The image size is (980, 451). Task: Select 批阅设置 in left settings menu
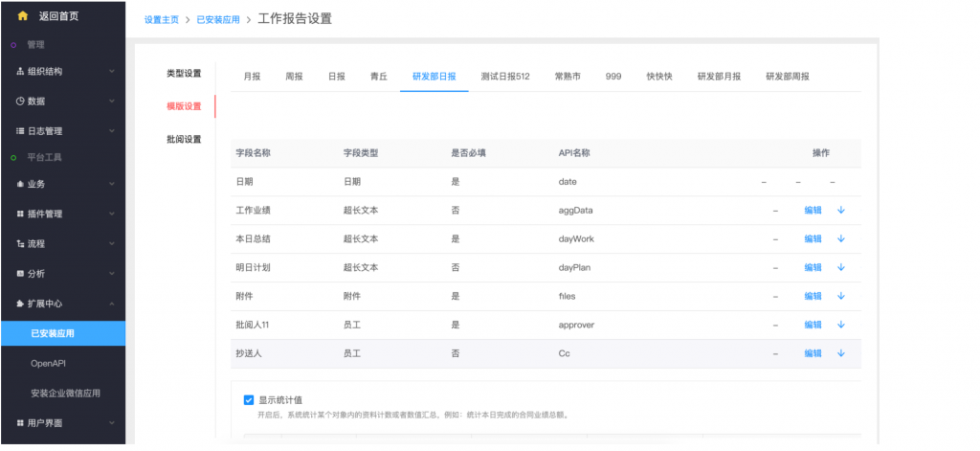(x=184, y=140)
